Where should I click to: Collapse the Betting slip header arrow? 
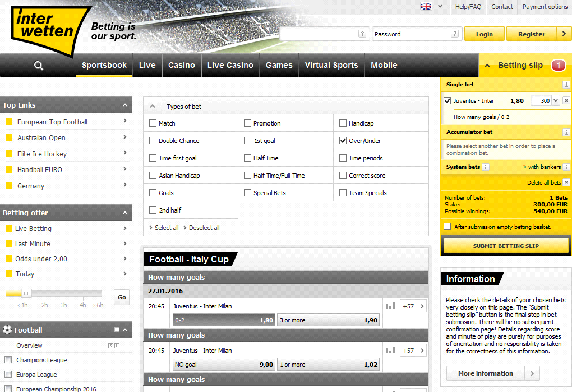(487, 66)
